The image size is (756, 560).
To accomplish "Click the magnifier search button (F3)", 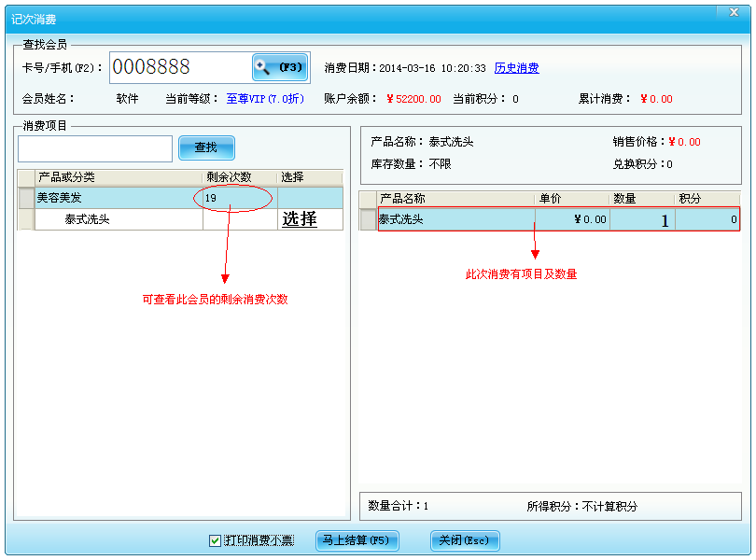I will point(280,67).
